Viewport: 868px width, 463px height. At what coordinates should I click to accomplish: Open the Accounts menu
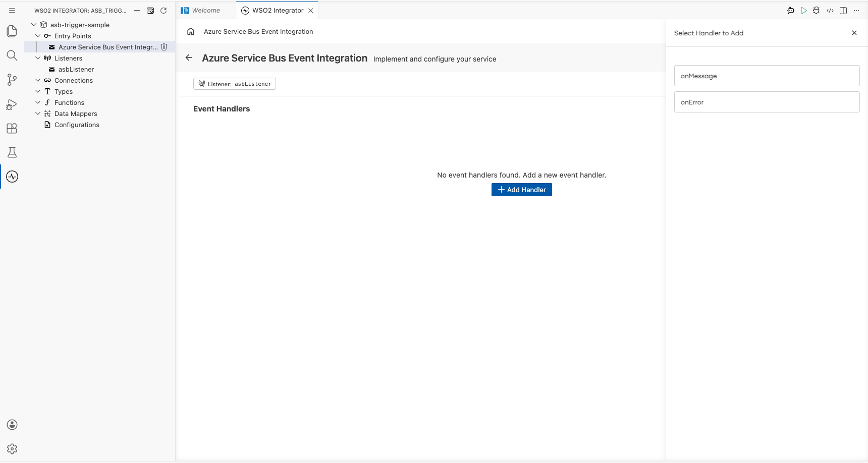click(x=12, y=425)
